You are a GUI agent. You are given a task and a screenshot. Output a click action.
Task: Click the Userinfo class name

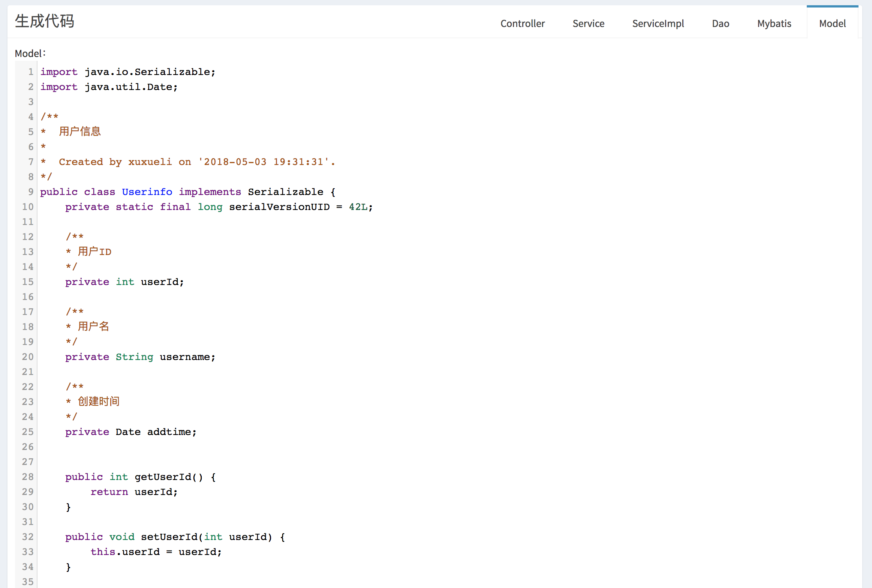coord(147,192)
